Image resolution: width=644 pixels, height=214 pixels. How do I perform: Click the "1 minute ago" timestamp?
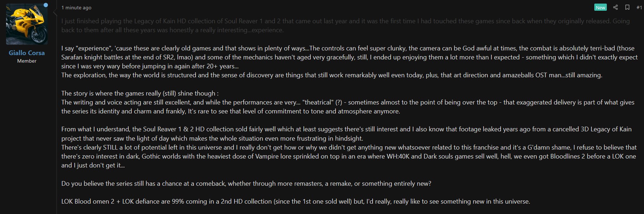pyautogui.click(x=76, y=8)
